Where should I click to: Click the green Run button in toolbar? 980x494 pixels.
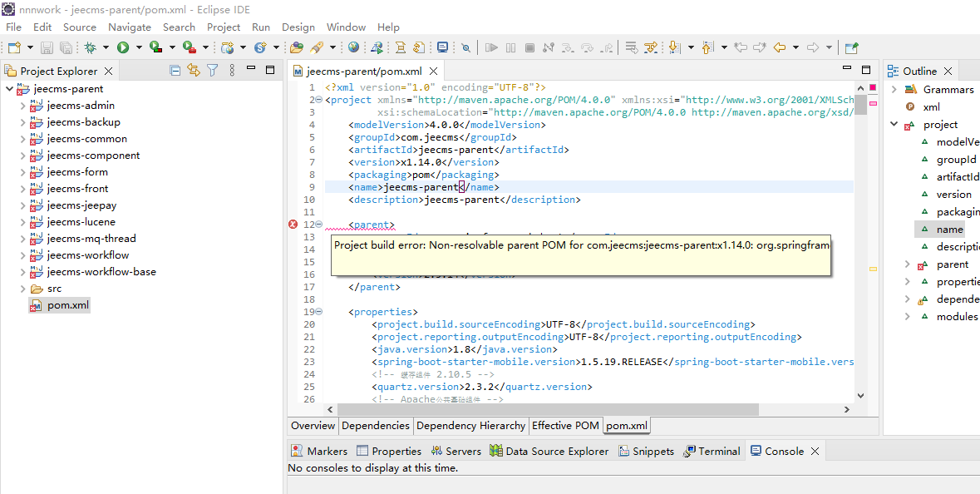click(123, 48)
